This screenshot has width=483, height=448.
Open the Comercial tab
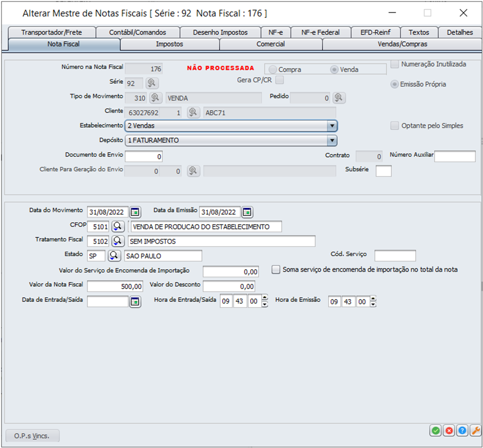[x=271, y=44]
